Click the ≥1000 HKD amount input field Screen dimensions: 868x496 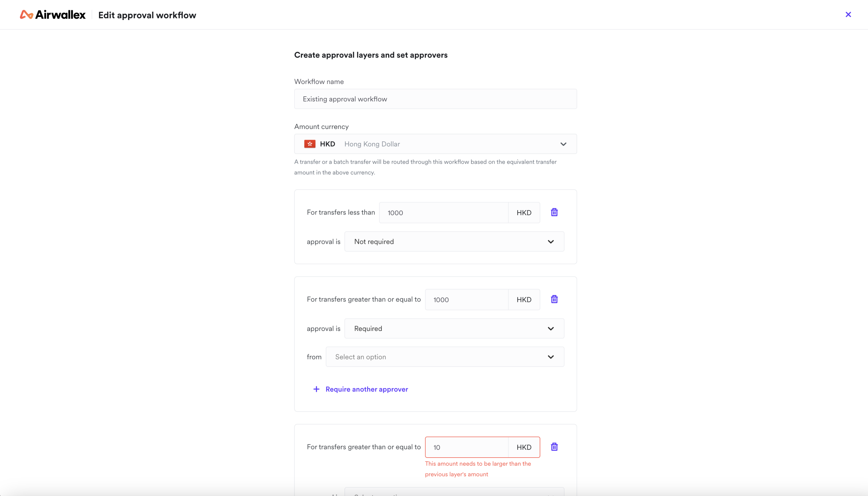pyautogui.click(x=467, y=299)
